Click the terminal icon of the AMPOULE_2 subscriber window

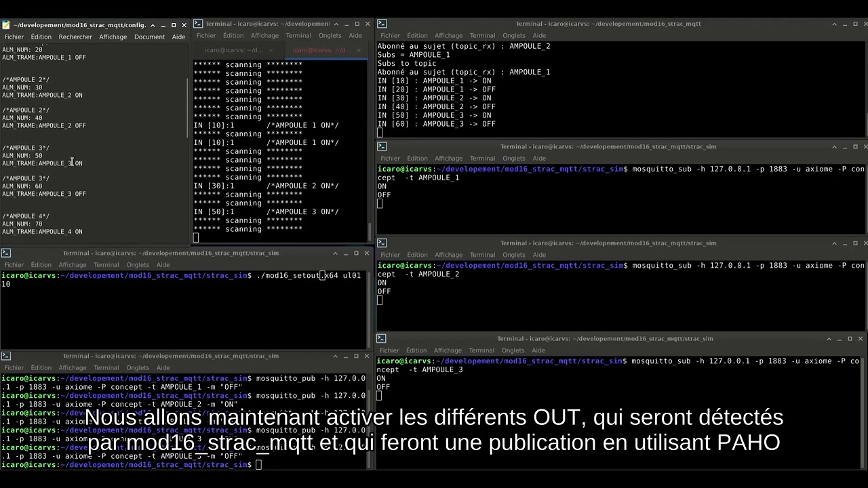(382, 243)
